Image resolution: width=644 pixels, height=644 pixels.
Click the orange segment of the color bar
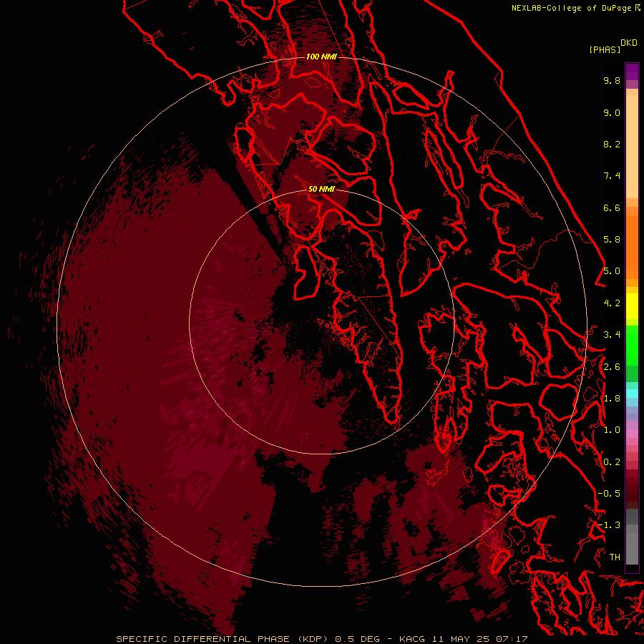tap(632, 246)
